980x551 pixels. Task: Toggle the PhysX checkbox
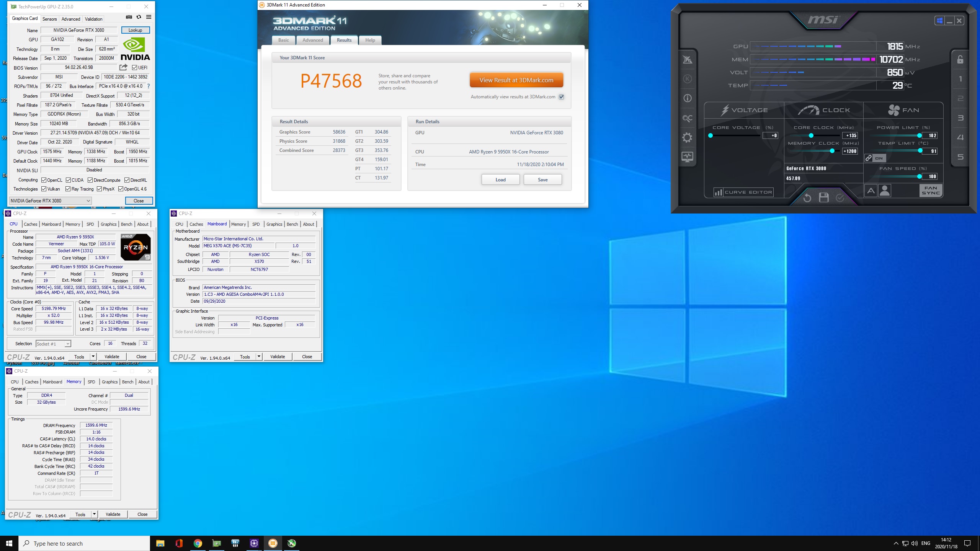(x=100, y=189)
